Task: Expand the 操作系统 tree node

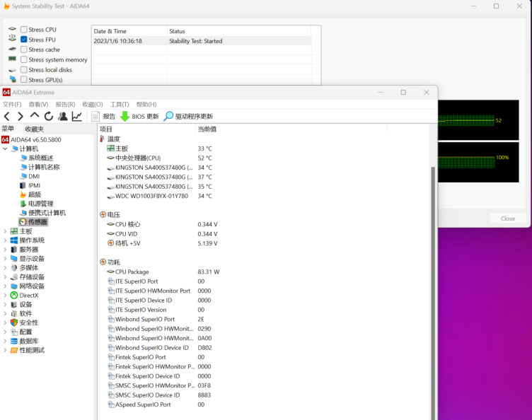Action: click(6, 240)
